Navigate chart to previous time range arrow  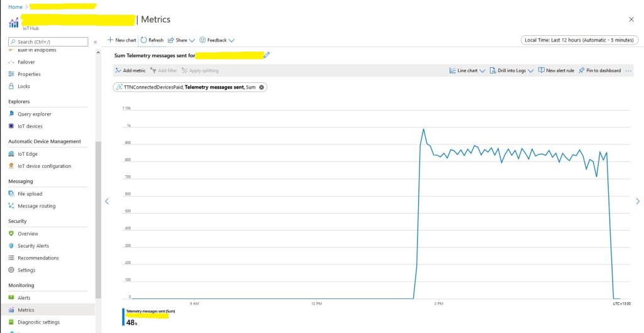[x=106, y=202]
